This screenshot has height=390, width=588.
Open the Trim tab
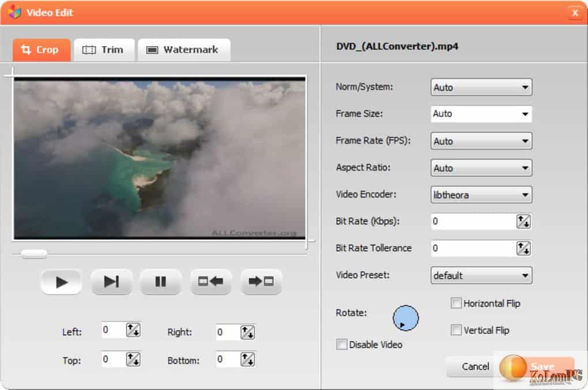click(x=104, y=50)
